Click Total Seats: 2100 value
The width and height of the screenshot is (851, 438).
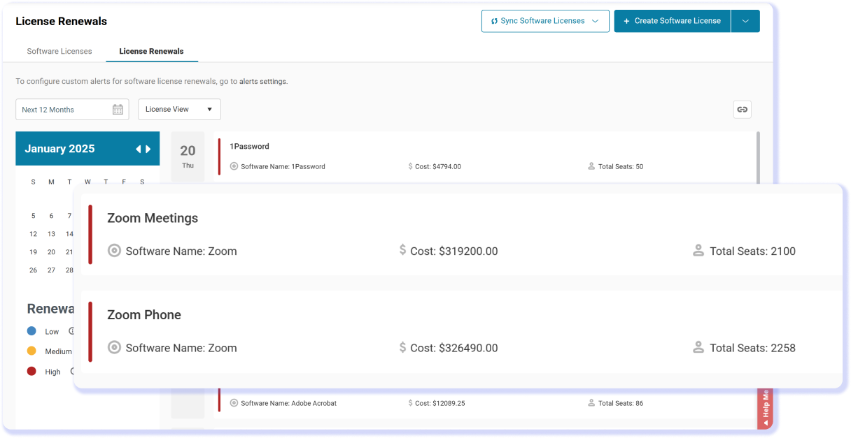tap(753, 251)
